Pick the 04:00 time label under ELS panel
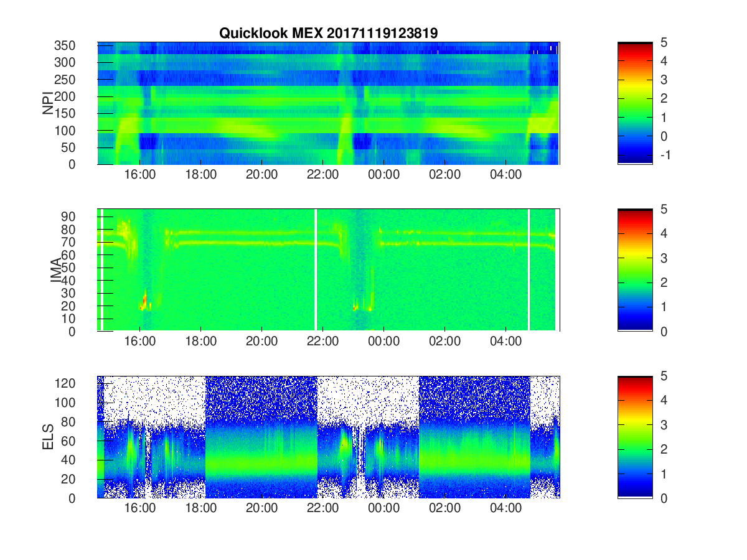The width and height of the screenshot is (747, 560). click(x=506, y=509)
